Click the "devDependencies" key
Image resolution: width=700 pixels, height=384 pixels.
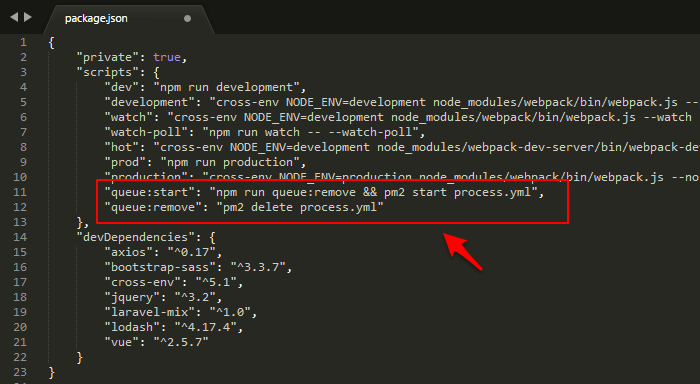pyautogui.click(x=136, y=237)
